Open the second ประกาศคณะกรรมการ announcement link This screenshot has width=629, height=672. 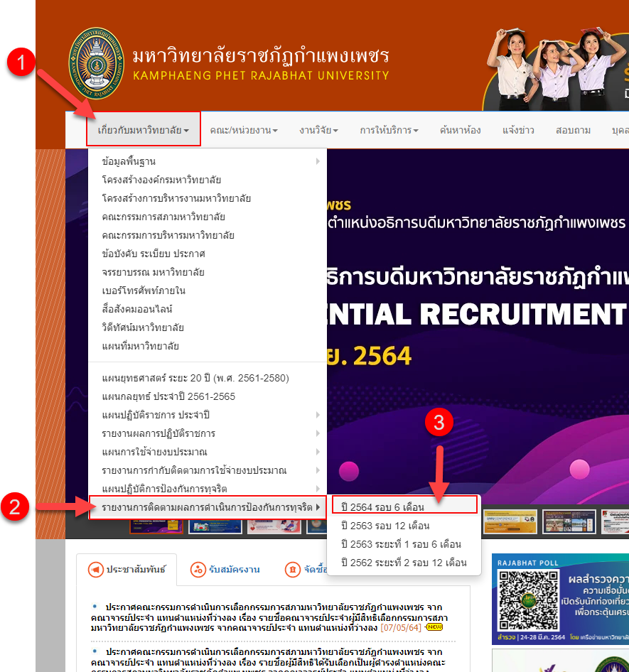269,661
